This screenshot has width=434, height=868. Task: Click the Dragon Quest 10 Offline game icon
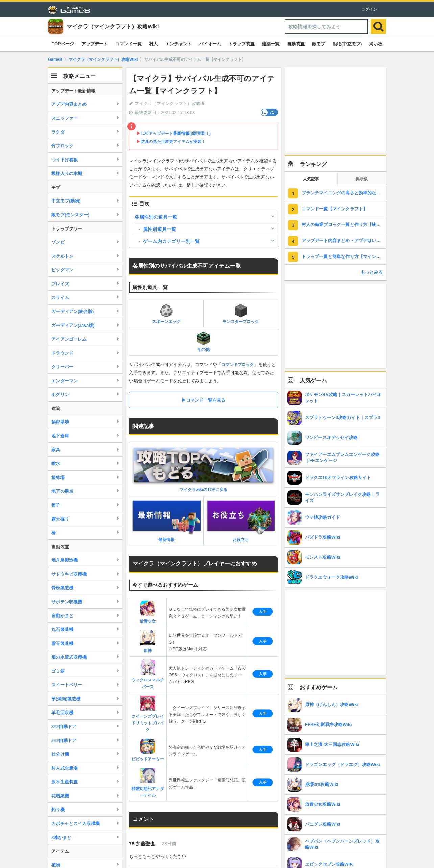click(x=294, y=478)
